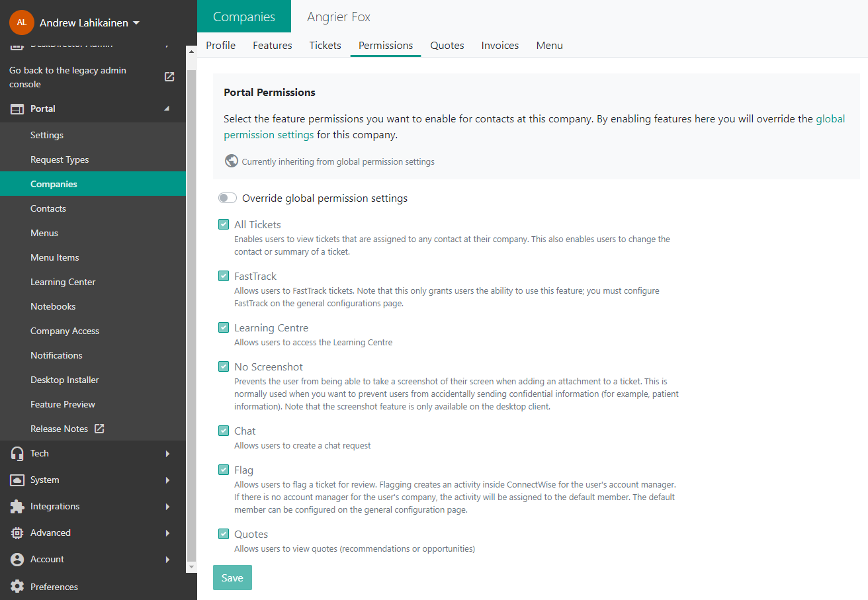Expand the Integrations section arrow

point(167,507)
